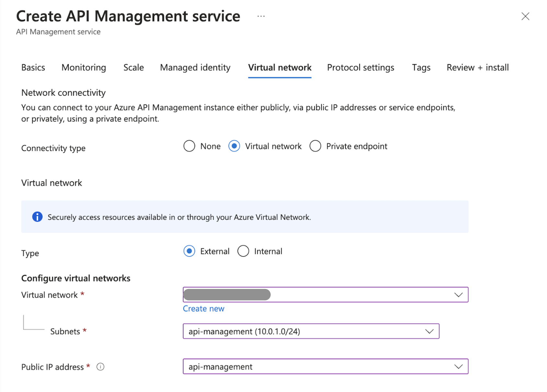Viewport: 547px width, 392px height.
Task: Select Virtual network connectivity radio button
Action: (234, 146)
